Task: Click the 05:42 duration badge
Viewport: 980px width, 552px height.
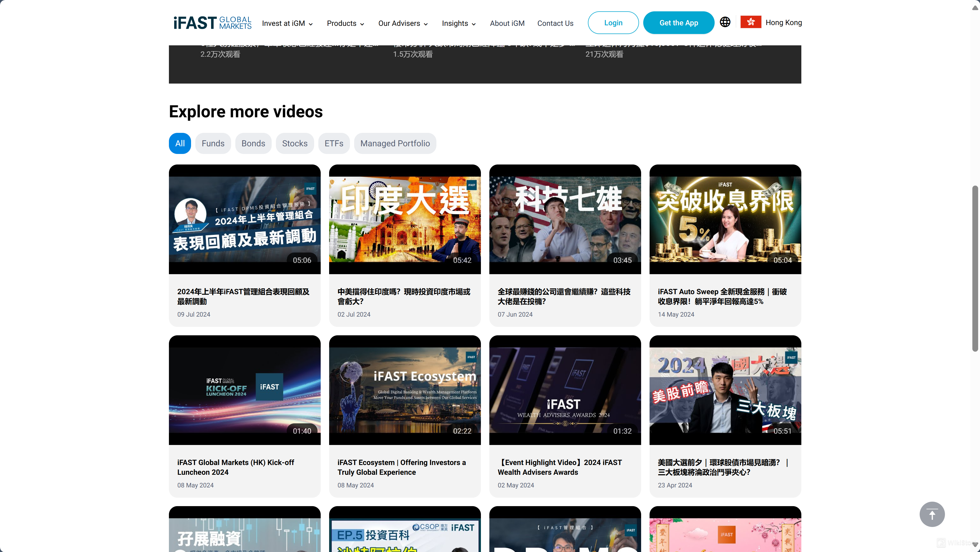Action: pyautogui.click(x=462, y=260)
